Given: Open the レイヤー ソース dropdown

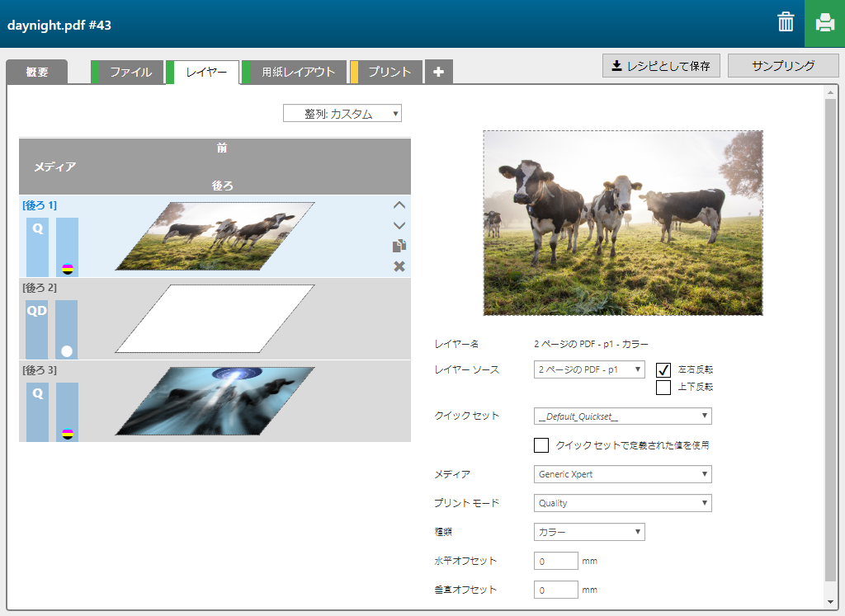Looking at the screenshot, I should click(589, 369).
